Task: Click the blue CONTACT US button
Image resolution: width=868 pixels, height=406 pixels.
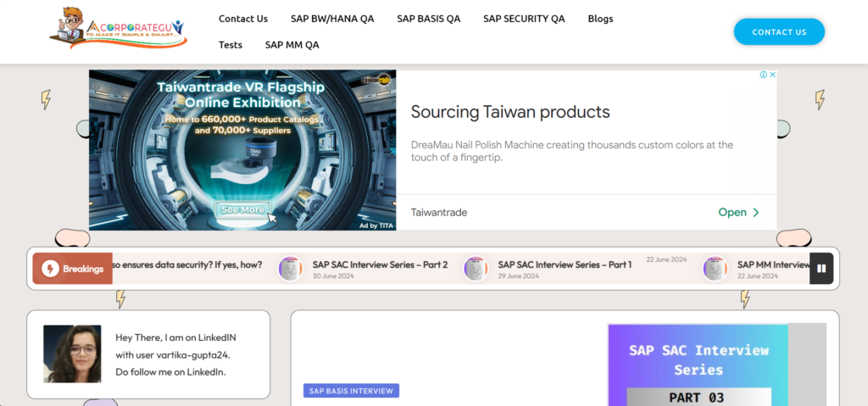Action: [779, 31]
